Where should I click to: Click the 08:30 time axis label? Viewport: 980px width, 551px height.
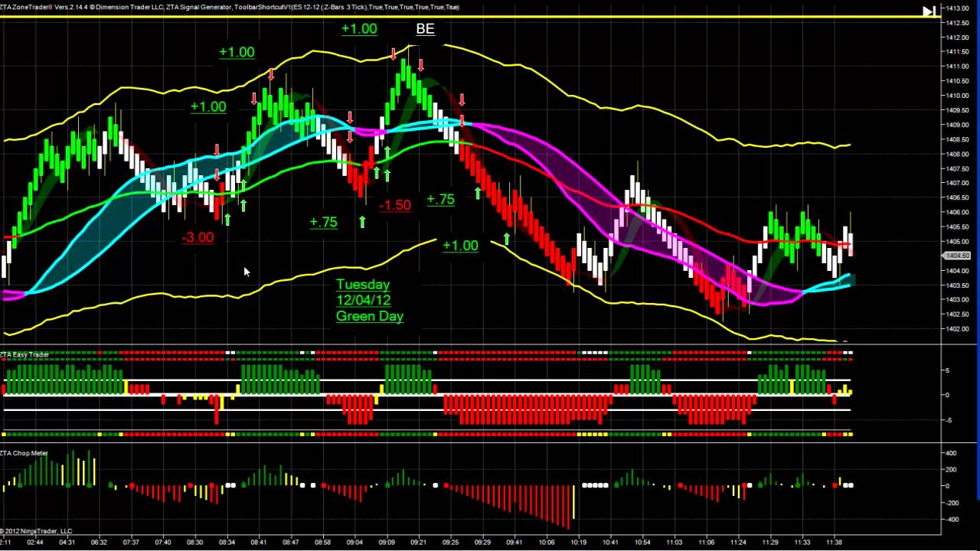pos(195,542)
